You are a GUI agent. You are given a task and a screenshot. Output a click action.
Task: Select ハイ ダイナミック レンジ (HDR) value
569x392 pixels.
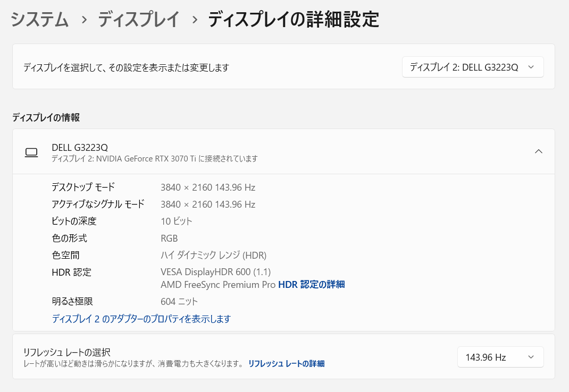tap(214, 255)
